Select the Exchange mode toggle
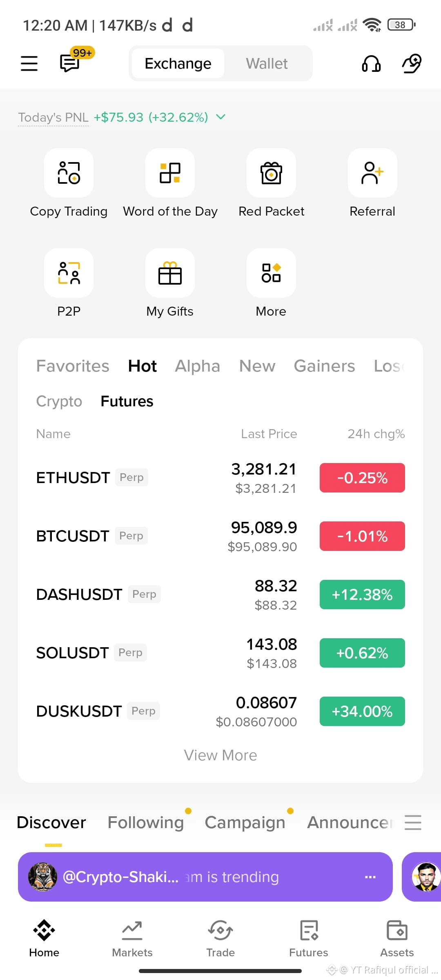Image resolution: width=441 pixels, height=980 pixels. coord(178,64)
